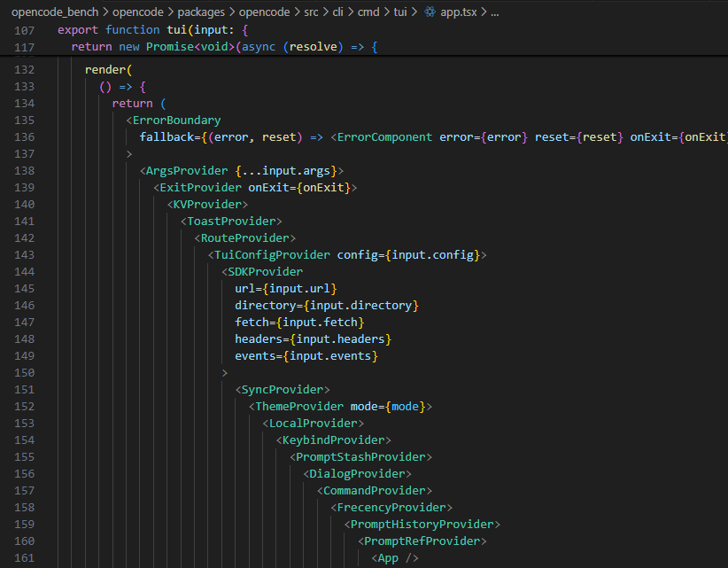
Task: Click the RouteProvider tag
Action: pyautogui.click(x=244, y=238)
